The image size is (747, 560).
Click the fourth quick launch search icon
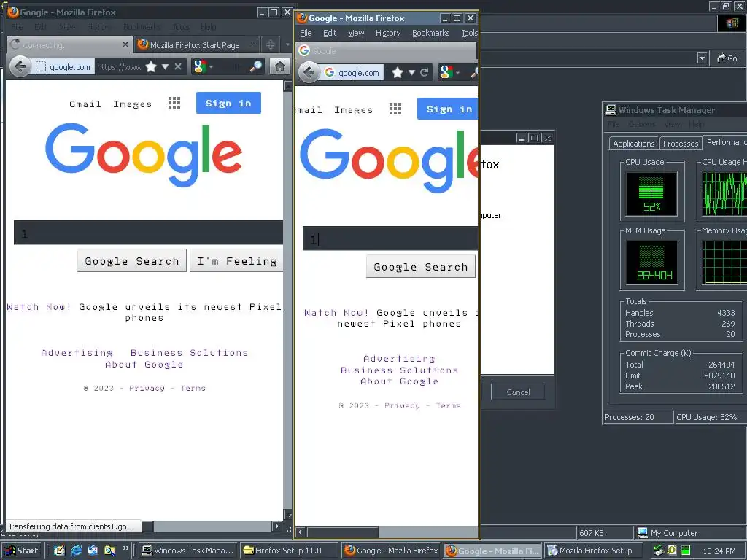click(109, 551)
